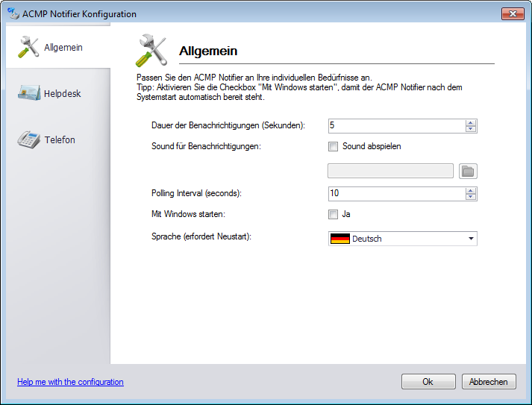Image resolution: width=532 pixels, height=405 pixels.
Task: Enable the Sound abspielen checkbox
Action: [334, 146]
